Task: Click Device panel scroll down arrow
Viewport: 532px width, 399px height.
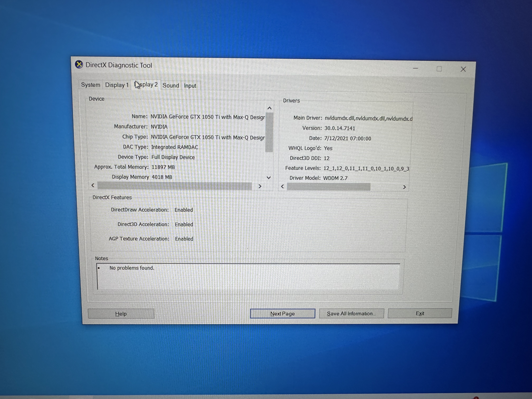Action: click(269, 178)
